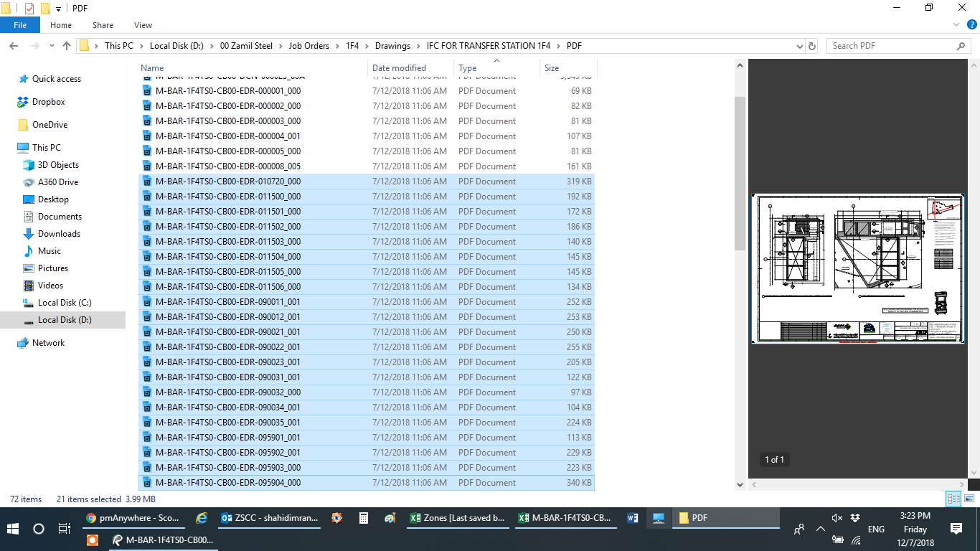Screen dimensions: 980x551
Task: Switch to large icons view toggle
Action: pos(969,499)
